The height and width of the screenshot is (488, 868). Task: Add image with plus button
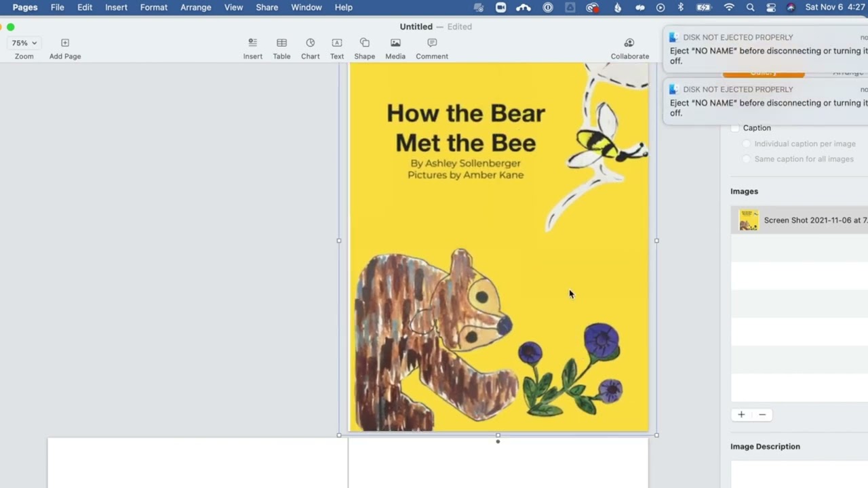tap(741, 415)
